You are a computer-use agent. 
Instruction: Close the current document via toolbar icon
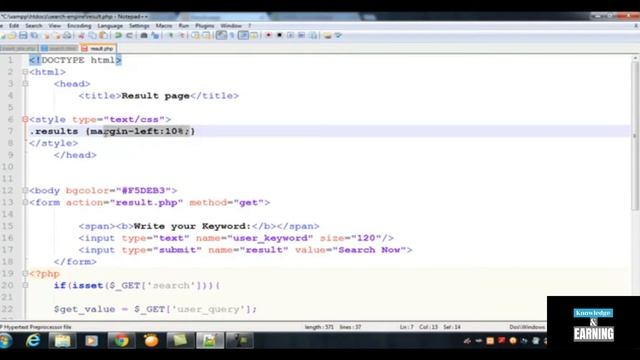pyautogui.click(x=46, y=36)
